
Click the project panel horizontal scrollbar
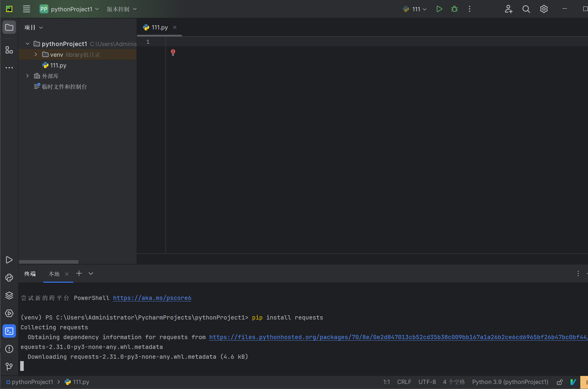click(x=49, y=262)
